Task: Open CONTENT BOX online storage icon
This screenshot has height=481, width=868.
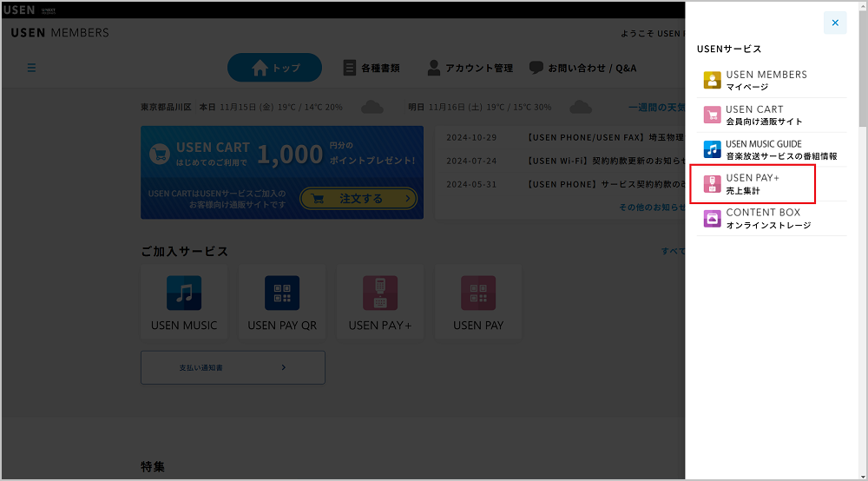Action: point(712,218)
